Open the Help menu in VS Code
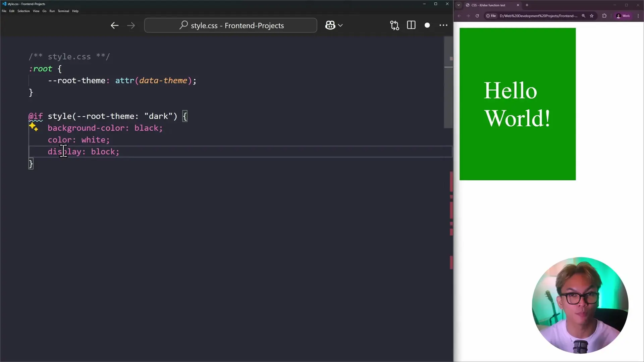This screenshot has height=362, width=644. point(75,11)
